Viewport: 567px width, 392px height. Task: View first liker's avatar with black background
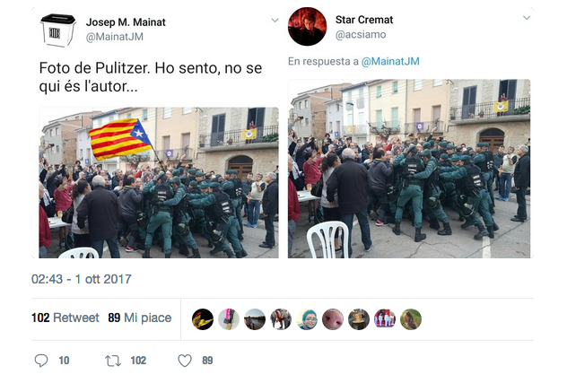tap(203, 319)
